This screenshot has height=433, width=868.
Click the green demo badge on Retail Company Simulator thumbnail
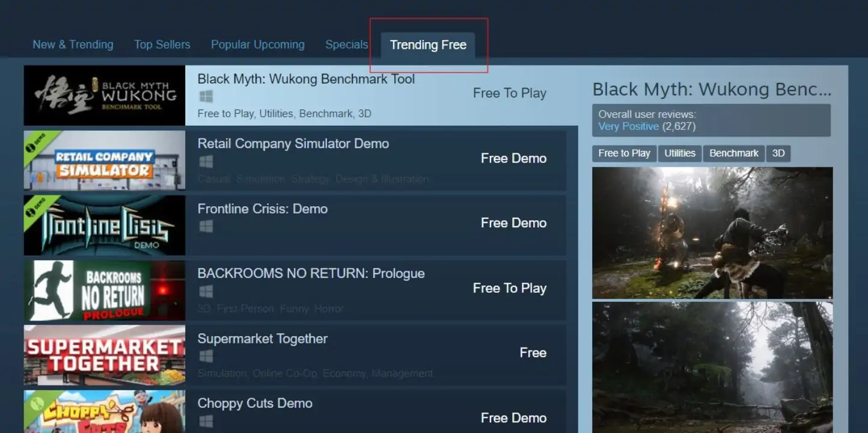36,141
